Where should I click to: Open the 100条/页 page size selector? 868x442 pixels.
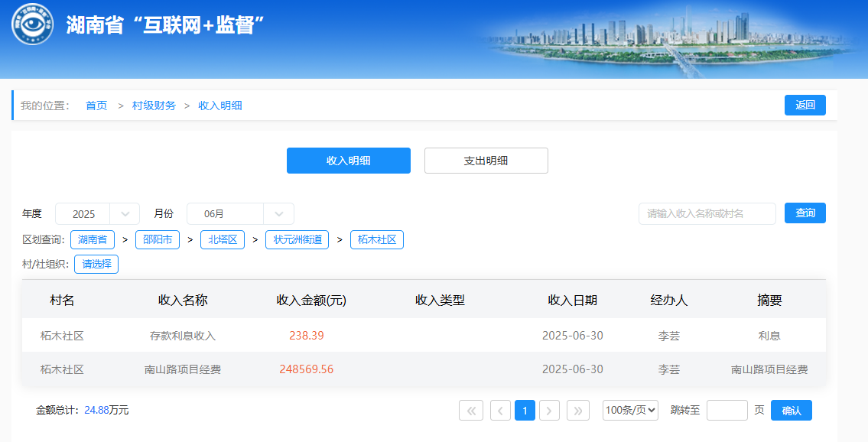coord(630,411)
